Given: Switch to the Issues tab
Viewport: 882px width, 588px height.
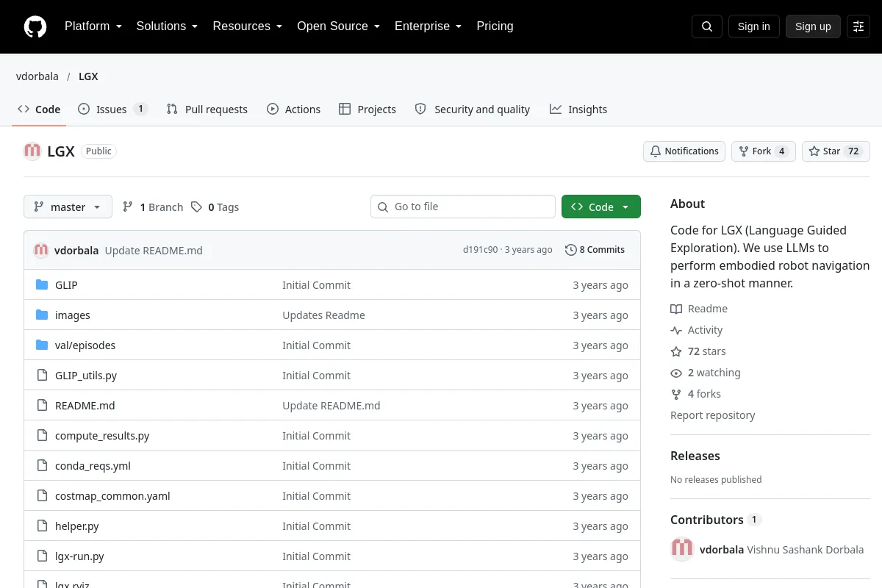Looking at the screenshot, I should click(112, 109).
